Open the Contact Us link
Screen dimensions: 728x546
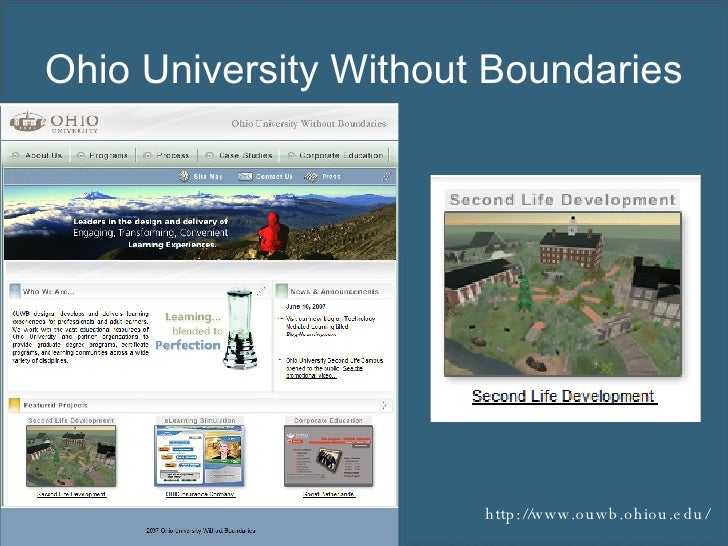click(274, 176)
